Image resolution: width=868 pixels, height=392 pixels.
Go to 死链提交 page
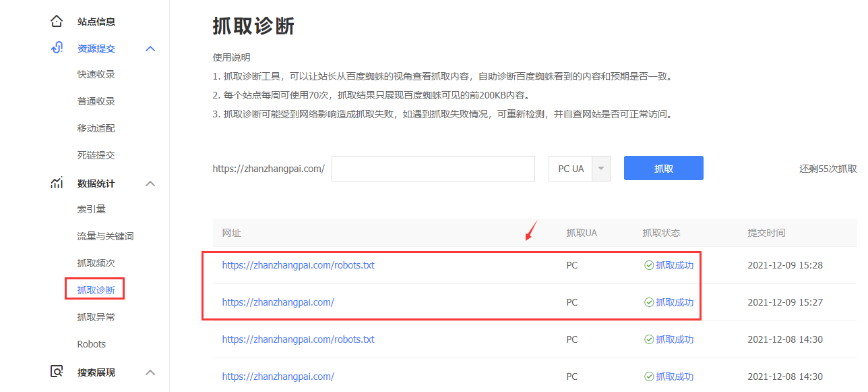(x=96, y=155)
